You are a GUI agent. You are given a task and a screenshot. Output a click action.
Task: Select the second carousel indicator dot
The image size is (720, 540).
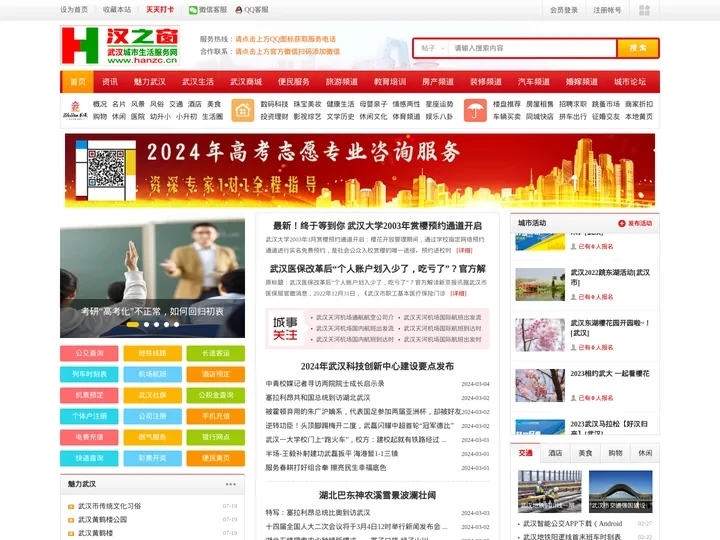coord(146,325)
